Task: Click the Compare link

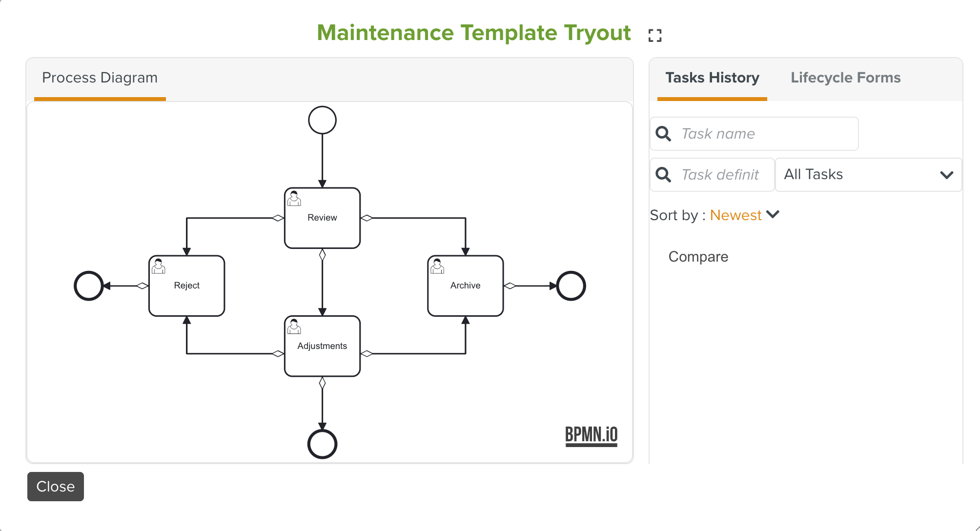Action: click(698, 257)
